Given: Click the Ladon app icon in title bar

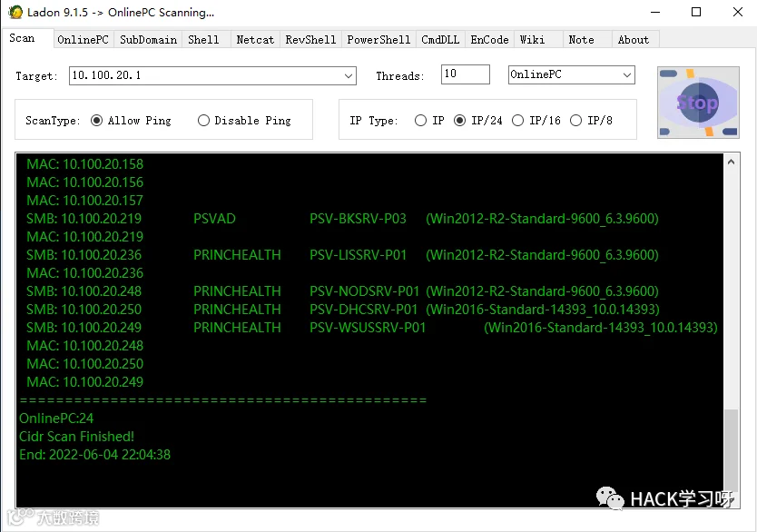Looking at the screenshot, I should [x=15, y=12].
